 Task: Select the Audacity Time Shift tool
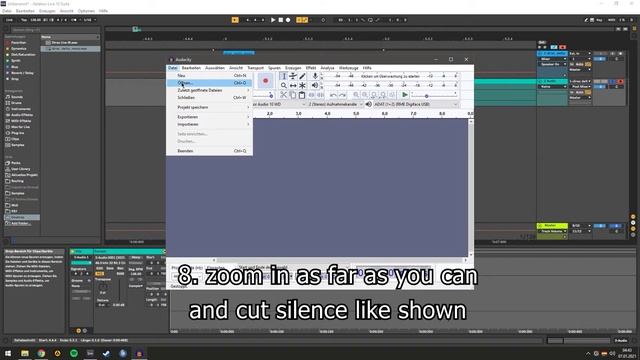point(293,85)
